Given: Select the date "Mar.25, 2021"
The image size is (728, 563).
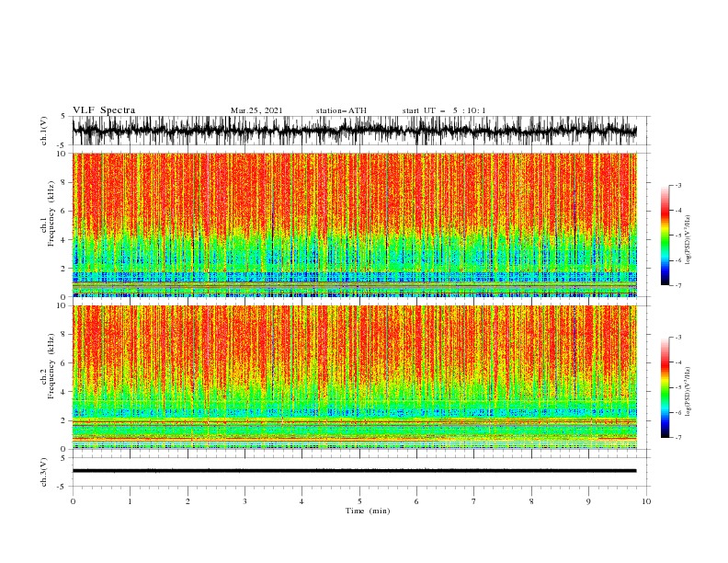Looking at the screenshot, I should [256, 110].
